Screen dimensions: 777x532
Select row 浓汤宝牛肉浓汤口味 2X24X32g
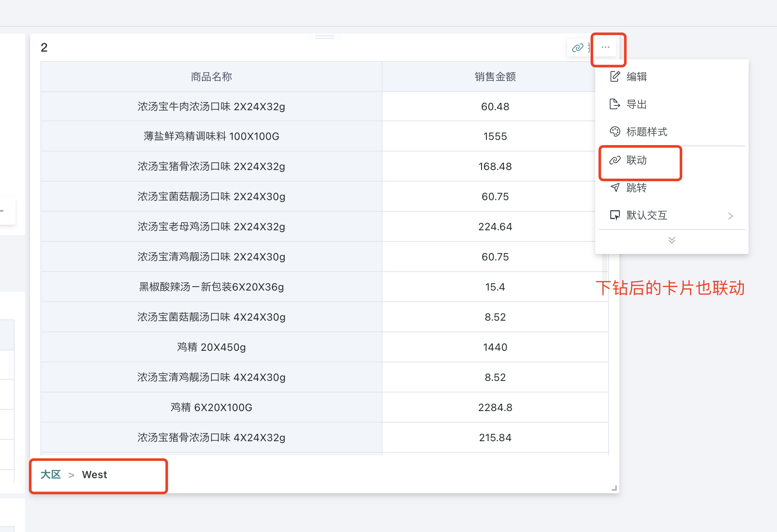[x=211, y=106]
